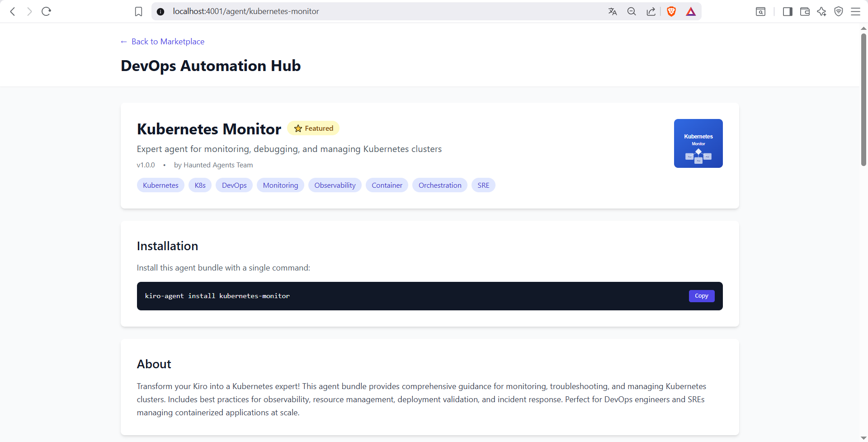Viewport: 868px width, 442px height.
Task: Bookmark this page
Action: pyautogui.click(x=138, y=11)
